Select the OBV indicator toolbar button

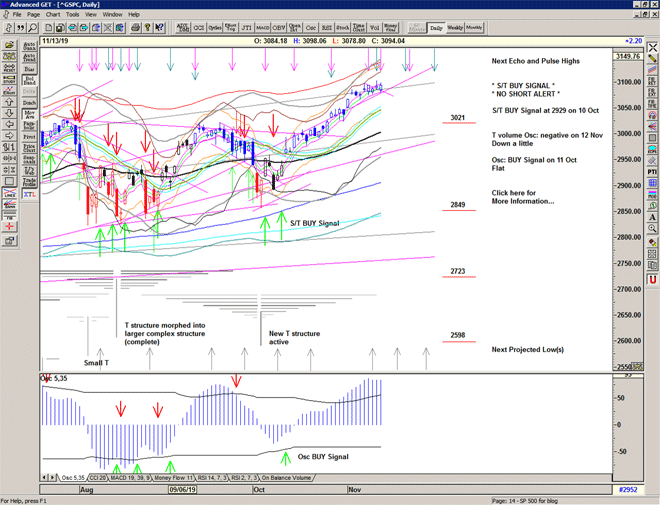pyautogui.click(x=278, y=28)
